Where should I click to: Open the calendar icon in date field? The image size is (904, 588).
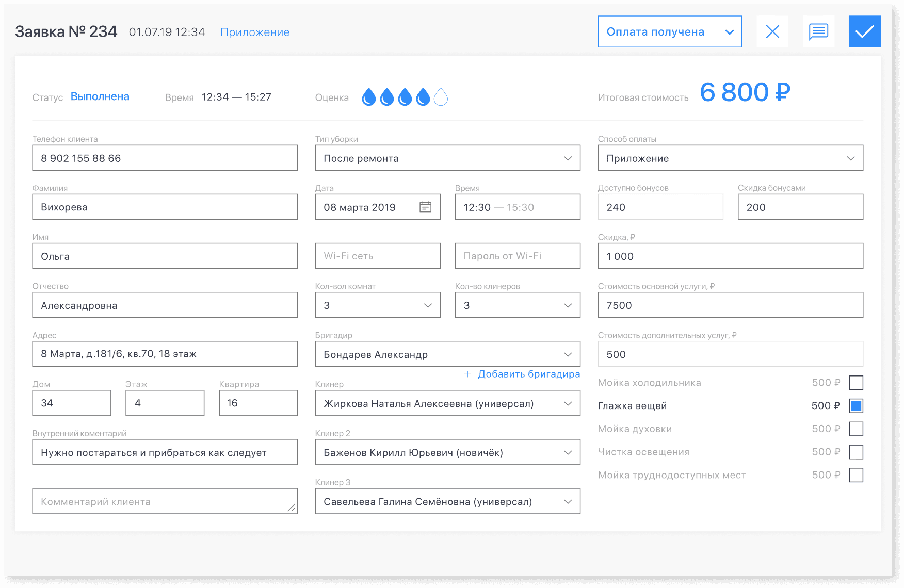(425, 207)
